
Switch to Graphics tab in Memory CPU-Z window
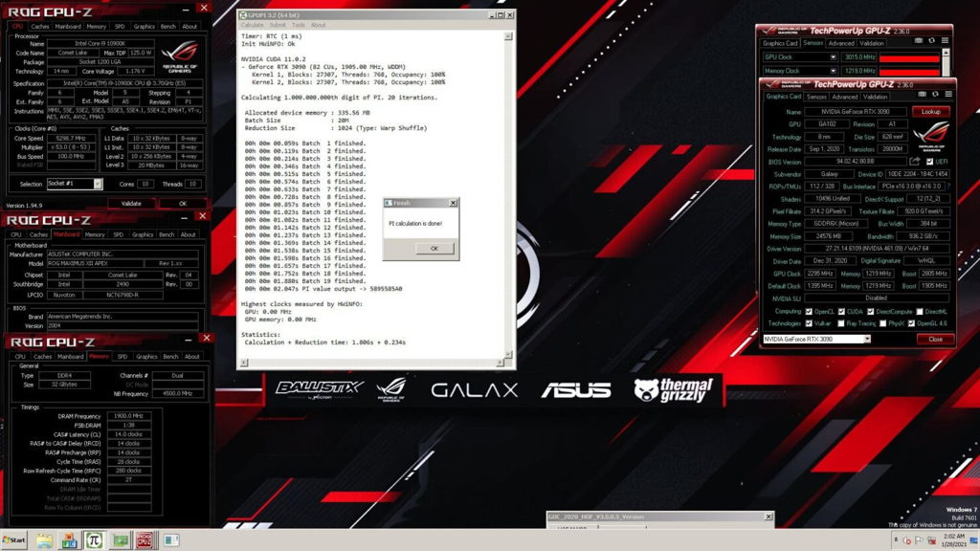click(x=146, y=356)
